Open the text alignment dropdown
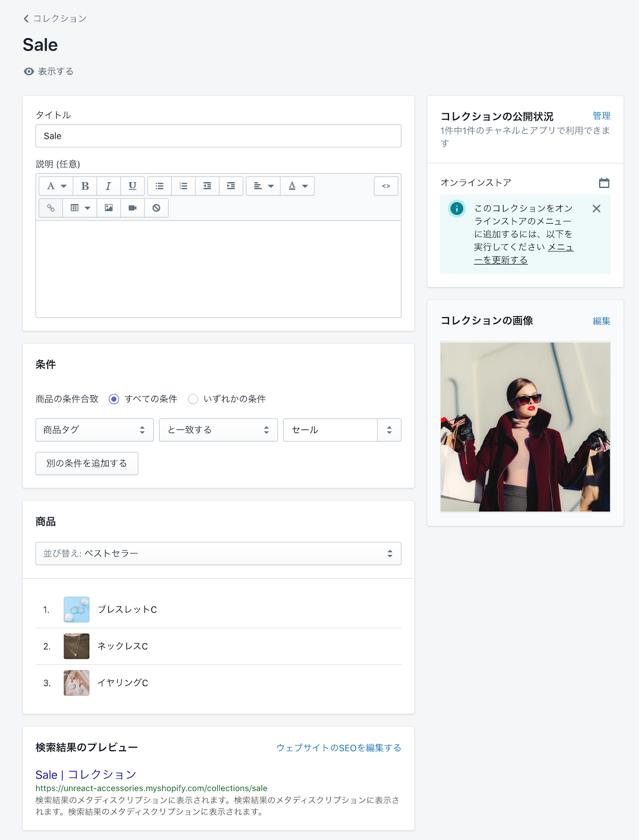The width and height of the screenshot is (639, 840). point(263,186)
